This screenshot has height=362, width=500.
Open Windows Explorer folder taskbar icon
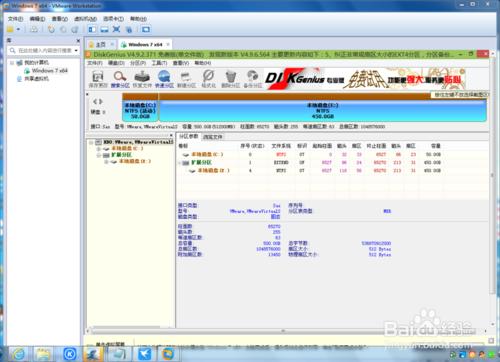[43, 354]
